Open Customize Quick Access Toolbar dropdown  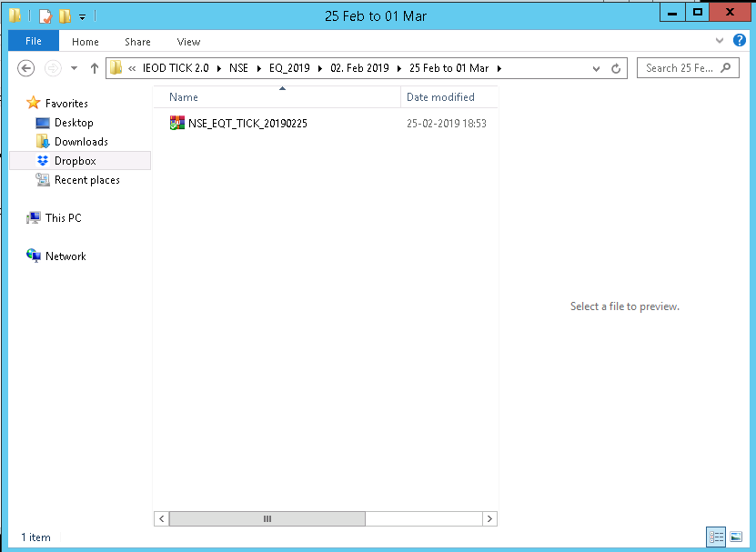83,17
